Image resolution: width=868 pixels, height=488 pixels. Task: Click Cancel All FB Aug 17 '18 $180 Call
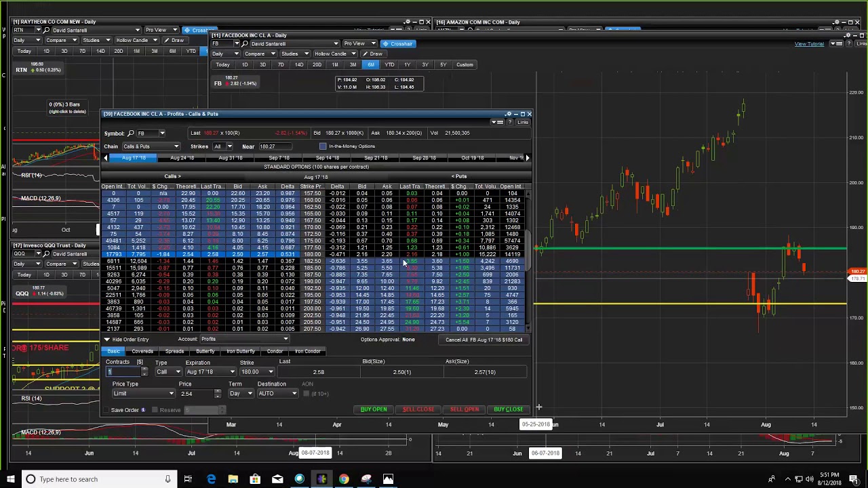(x=484, y=340)
